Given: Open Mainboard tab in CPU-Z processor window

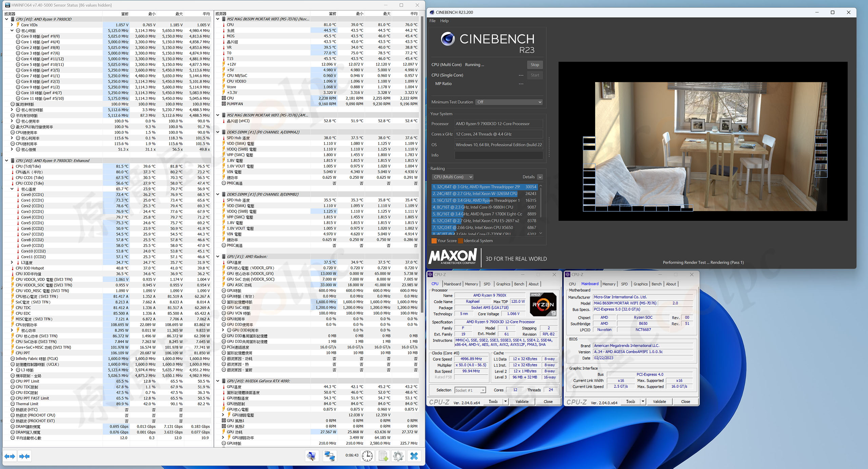Looking at the screenshot, I should [452, 284].
